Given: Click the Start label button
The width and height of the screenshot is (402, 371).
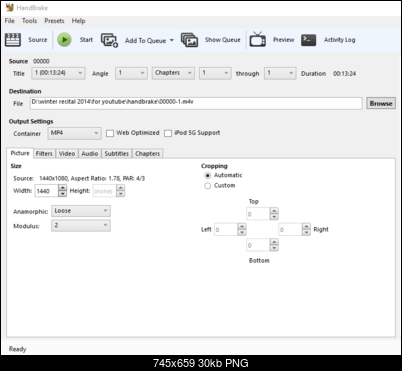Looking at the screenshot, I should 86,40.
